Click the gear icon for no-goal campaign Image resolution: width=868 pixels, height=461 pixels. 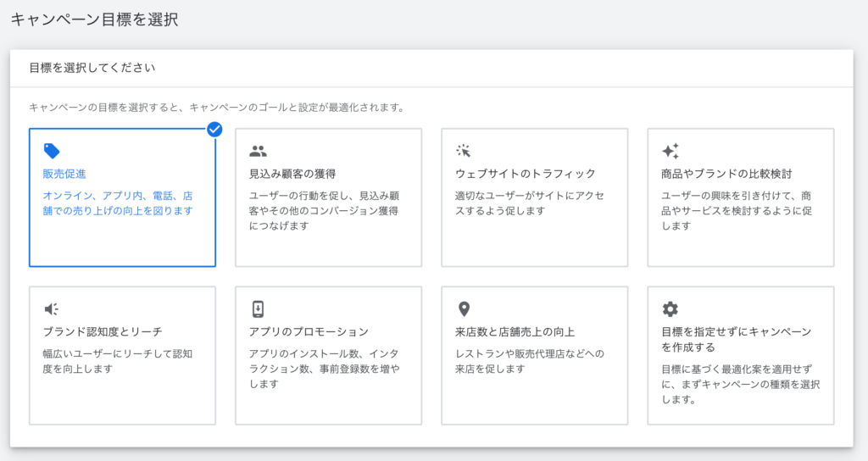click(670, 308)
